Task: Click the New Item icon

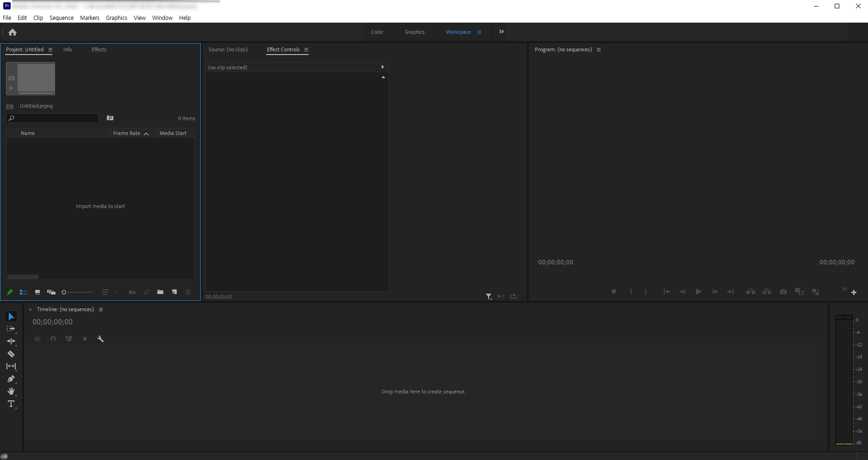Action: pos(174,292)
